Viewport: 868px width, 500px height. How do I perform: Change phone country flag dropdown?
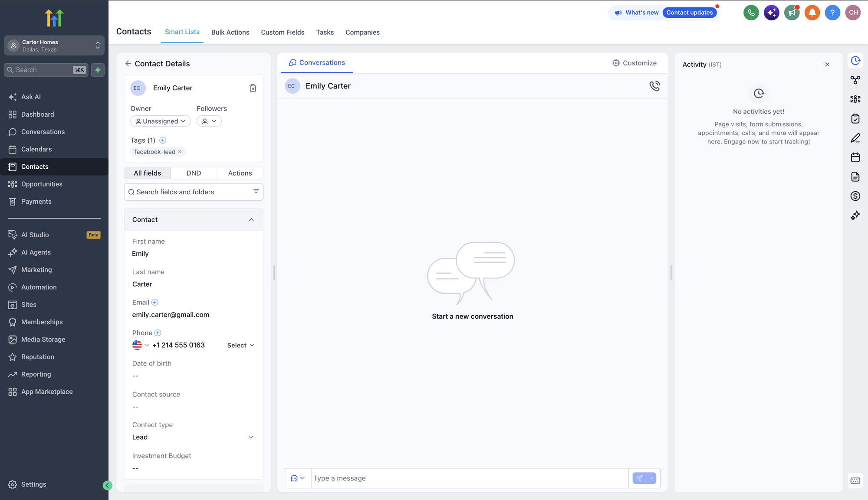(x=141, y=345)
